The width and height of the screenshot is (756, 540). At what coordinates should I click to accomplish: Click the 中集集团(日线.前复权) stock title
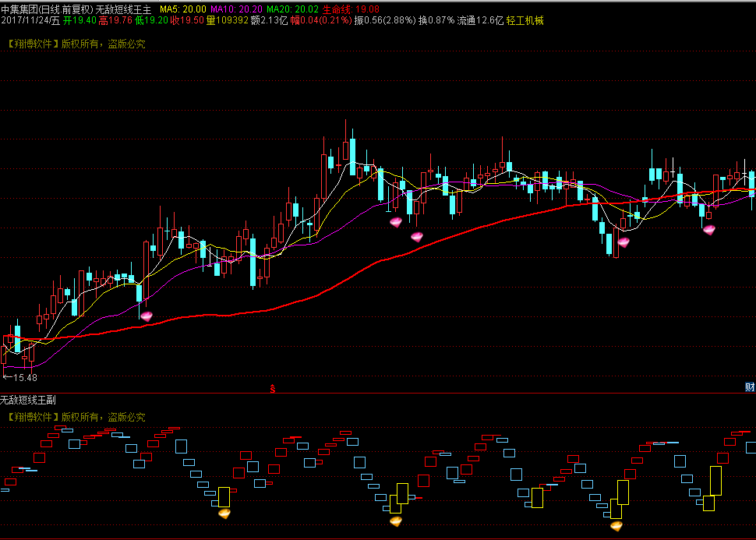pos(47,9)
